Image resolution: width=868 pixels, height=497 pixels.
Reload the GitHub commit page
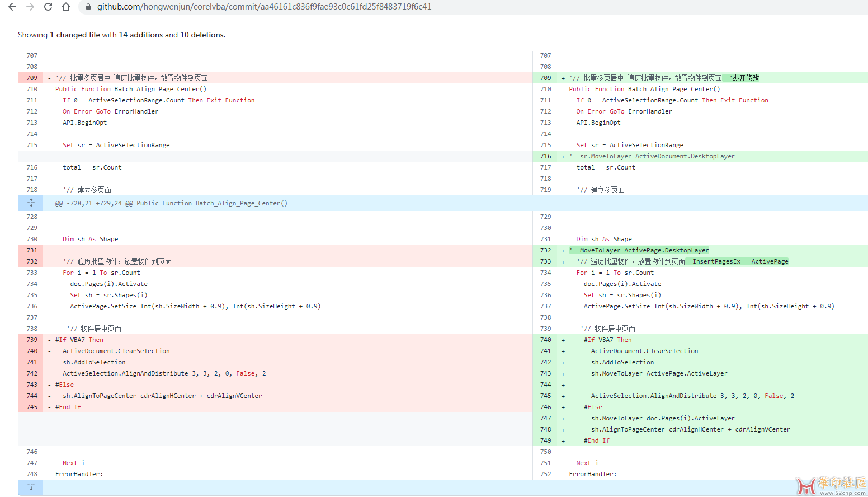coord(48,7)
